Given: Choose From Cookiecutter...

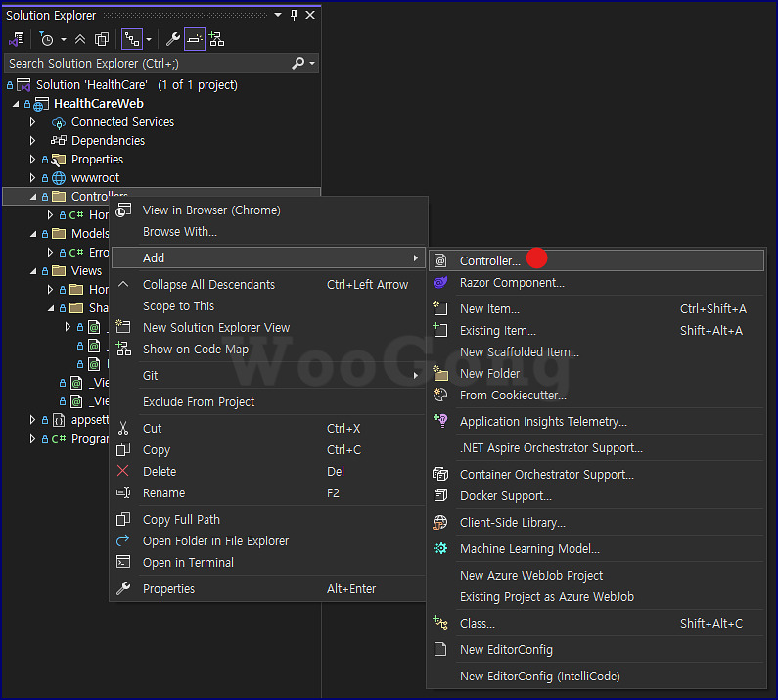Looking at the screenshot, I should 596,396.
